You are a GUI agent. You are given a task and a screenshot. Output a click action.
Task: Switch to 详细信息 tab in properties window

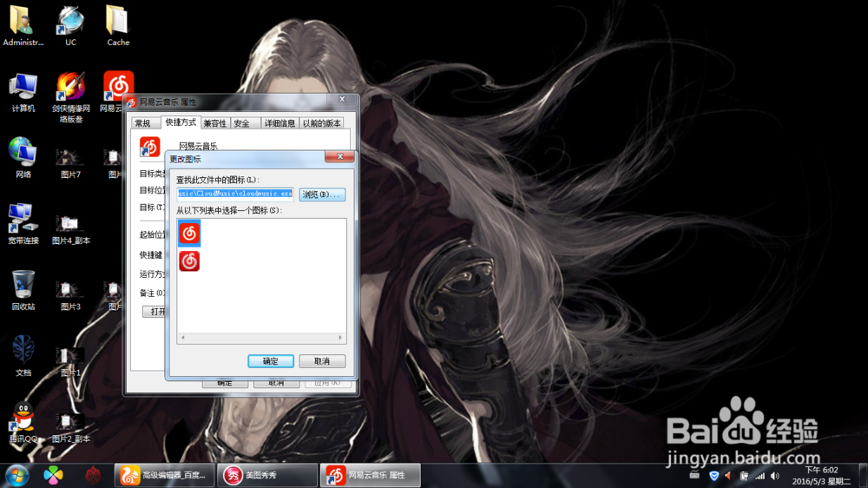tap(279, 123)
